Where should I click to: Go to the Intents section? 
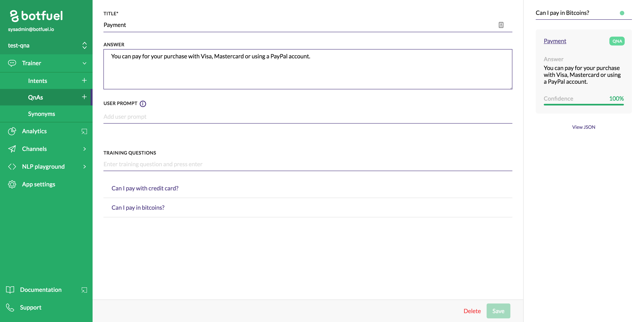pos(37,81)
